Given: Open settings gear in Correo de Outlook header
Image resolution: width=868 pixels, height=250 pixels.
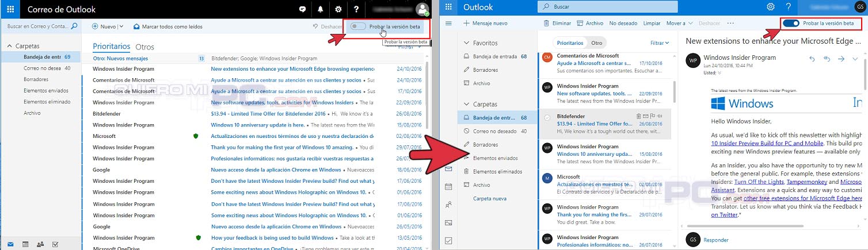Looking at the screenshot, I should [338, 9].
